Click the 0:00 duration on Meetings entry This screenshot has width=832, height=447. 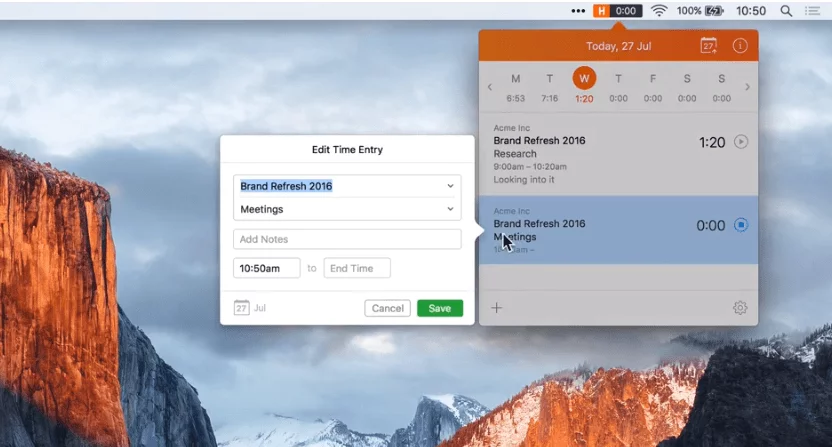pos(710,226)
